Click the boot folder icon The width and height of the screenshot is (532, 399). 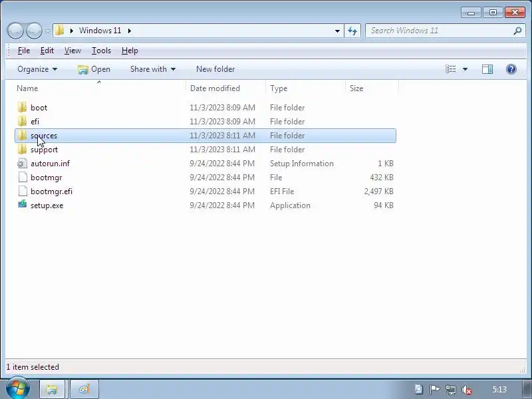[x=22, y=108]
